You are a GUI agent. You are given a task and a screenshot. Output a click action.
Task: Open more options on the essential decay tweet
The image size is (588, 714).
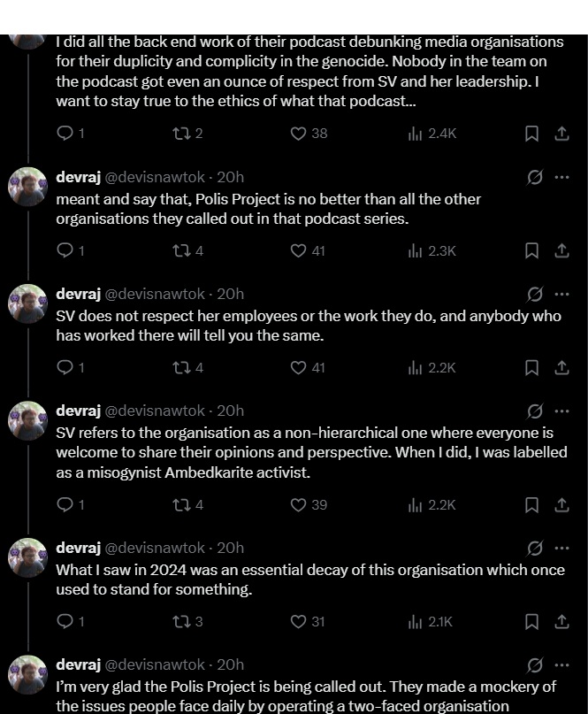562,548
